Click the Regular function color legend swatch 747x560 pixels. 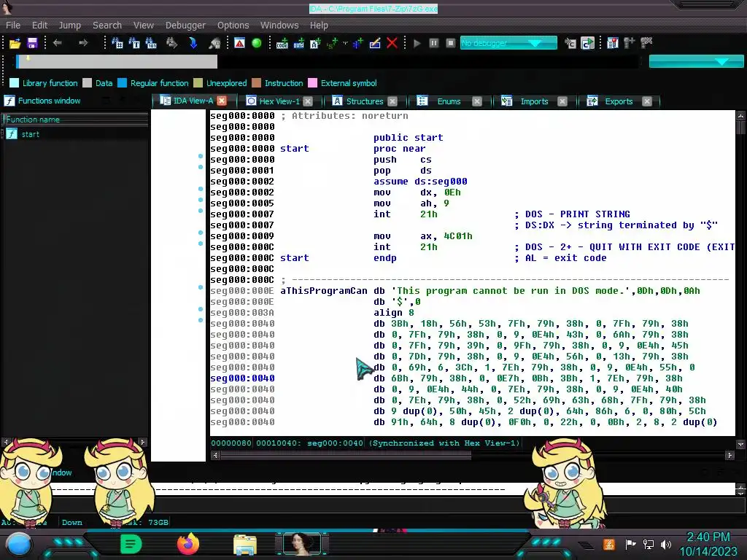(122, 83)
